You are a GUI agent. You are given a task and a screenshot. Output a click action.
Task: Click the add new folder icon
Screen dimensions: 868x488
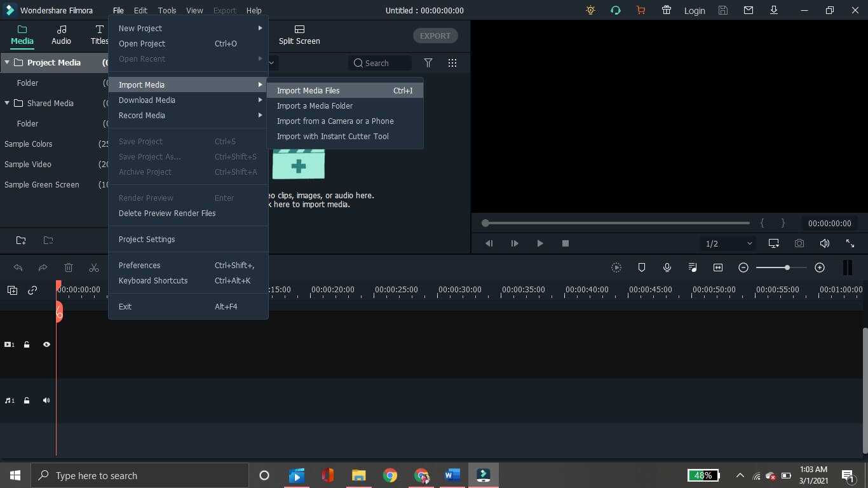[x=21, y=240]
